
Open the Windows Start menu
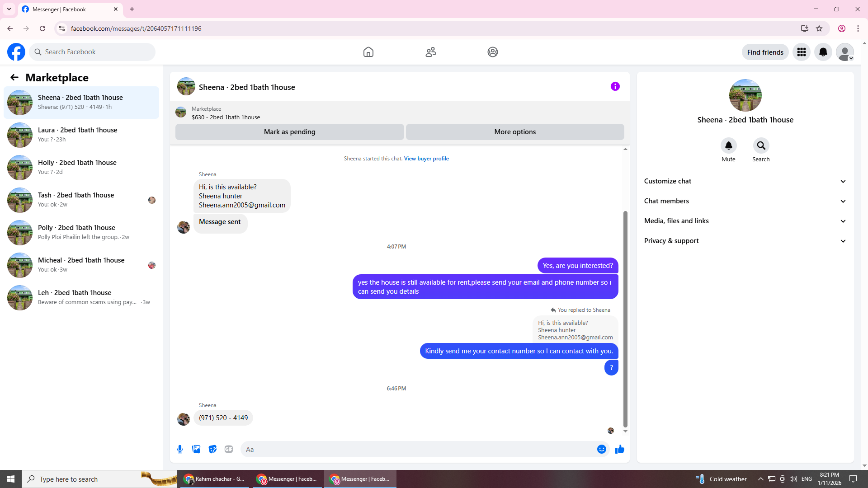point(11,479)
